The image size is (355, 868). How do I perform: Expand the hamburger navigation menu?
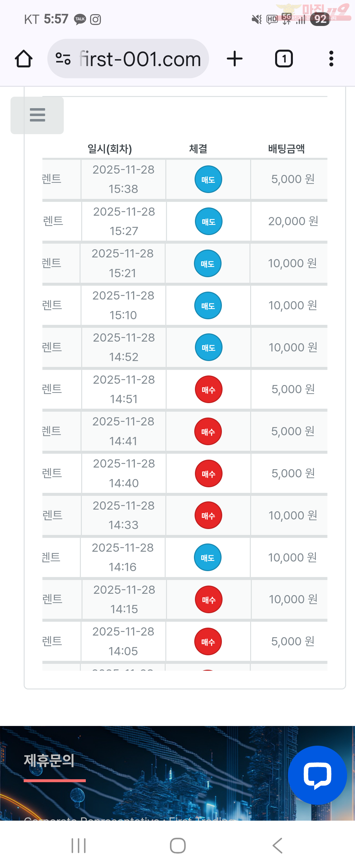coord(37,115)
